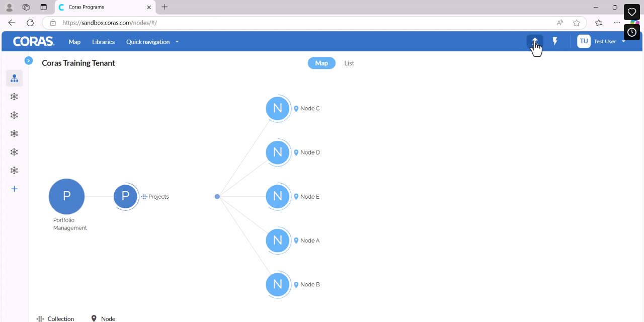This screenshot has height=322, width=644.
Task: Click the upload arrow icon in header
Action: (x=535, y=41)
